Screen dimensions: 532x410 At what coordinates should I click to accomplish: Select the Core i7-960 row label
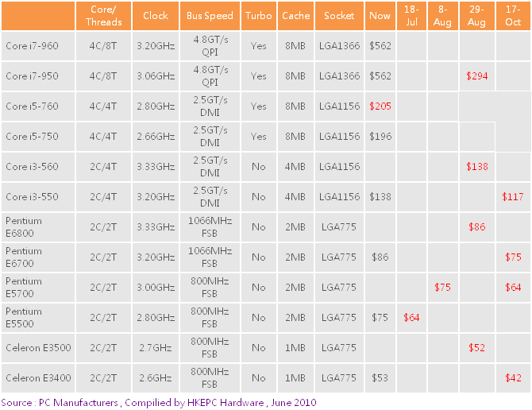pos(32,46)
